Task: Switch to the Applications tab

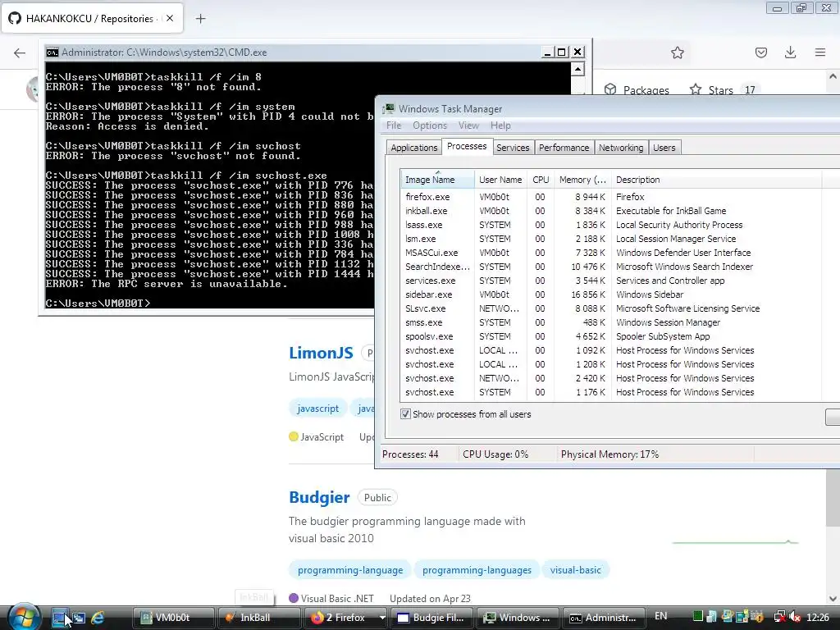Action: [x=413, y=148]
